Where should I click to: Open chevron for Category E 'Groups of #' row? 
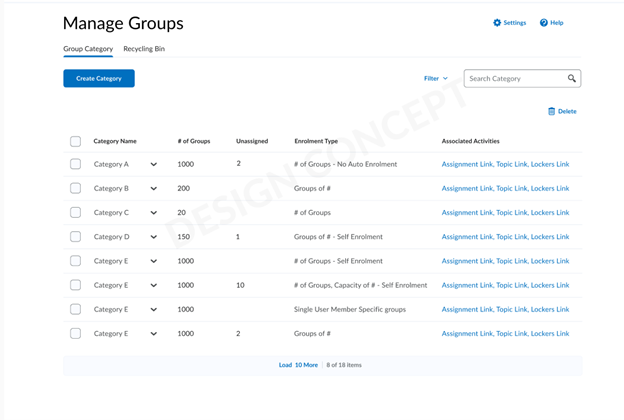pyautogui.click(x=154, y=334)
